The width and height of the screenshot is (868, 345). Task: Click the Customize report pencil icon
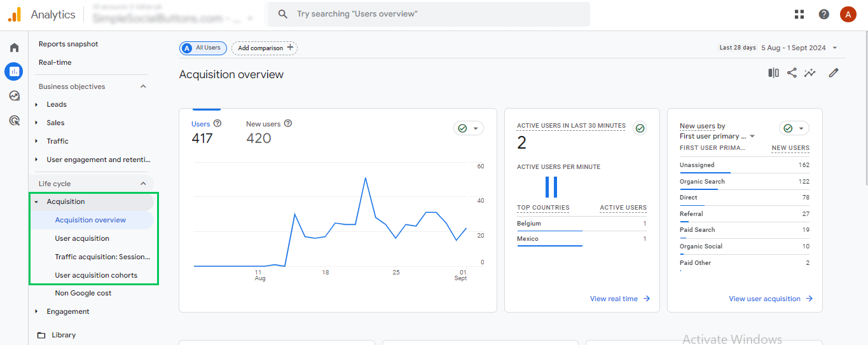coord(834,73)
